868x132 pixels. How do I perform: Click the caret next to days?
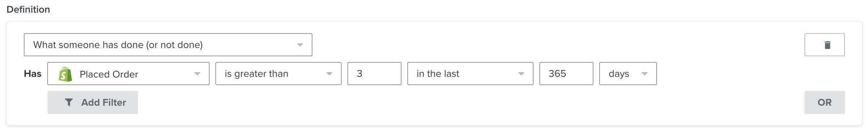pos(644,74)
